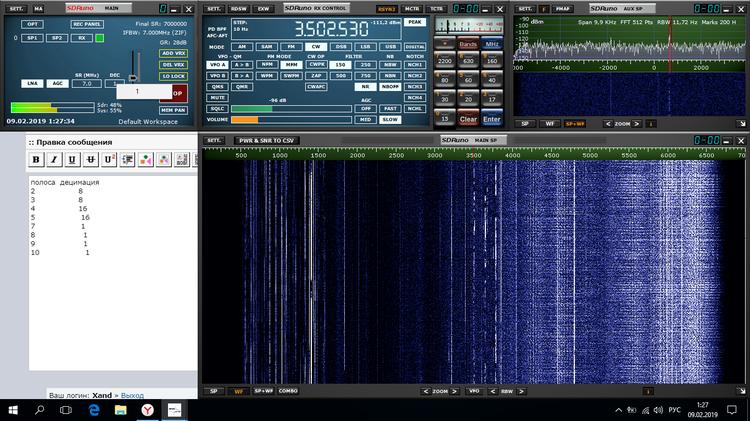
Task: Open the SR (MHz) sample rate field
Action: point(87,83)
